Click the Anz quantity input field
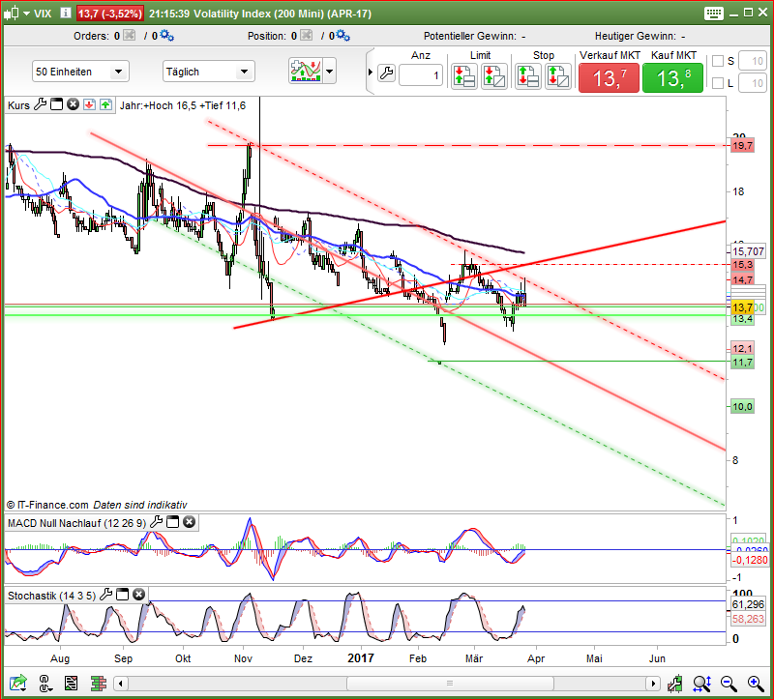 click(x=421, y=75)
